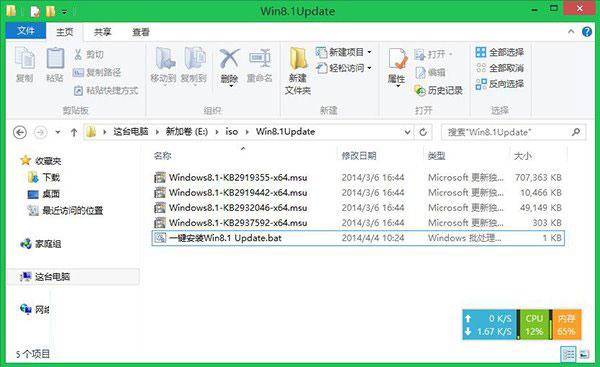Sort by Type (类型) column header
The height and width of the screenshot is (367, 600).
click(436, 155)
